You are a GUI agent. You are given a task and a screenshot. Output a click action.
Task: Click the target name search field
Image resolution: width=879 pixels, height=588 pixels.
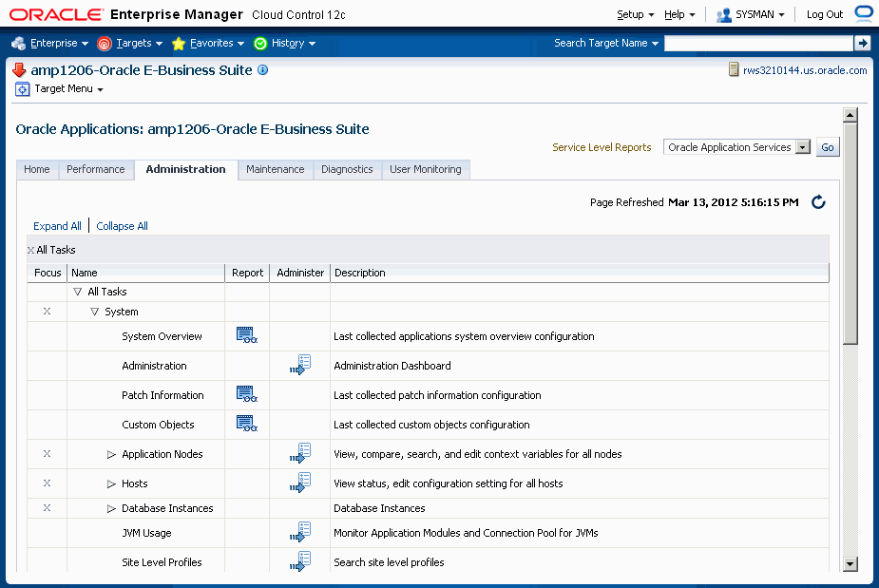coord(758,43)
